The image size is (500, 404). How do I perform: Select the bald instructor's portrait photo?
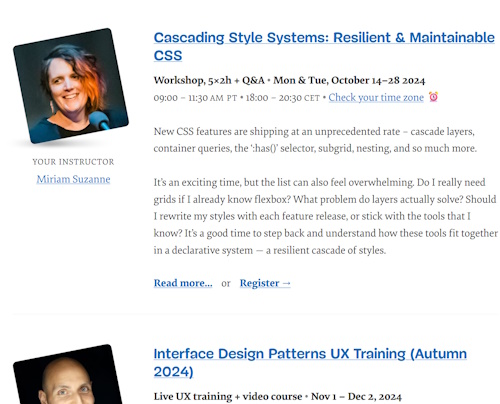coord(67,374)
